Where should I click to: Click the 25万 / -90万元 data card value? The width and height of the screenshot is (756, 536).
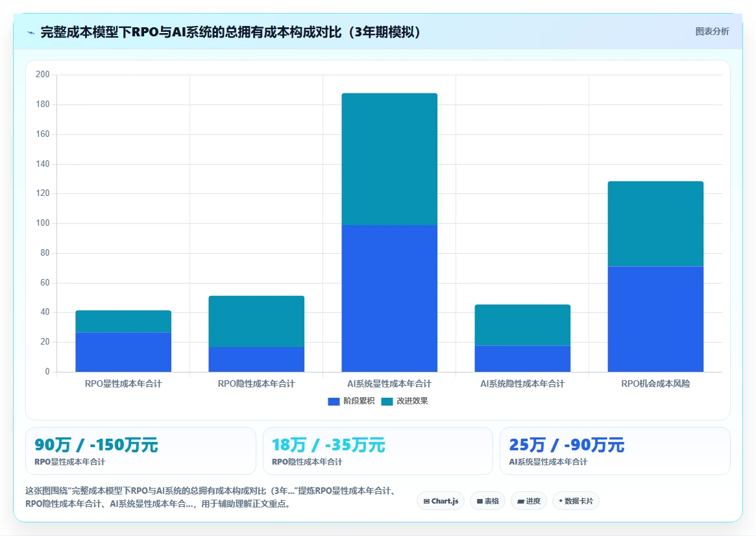[567, 445]
